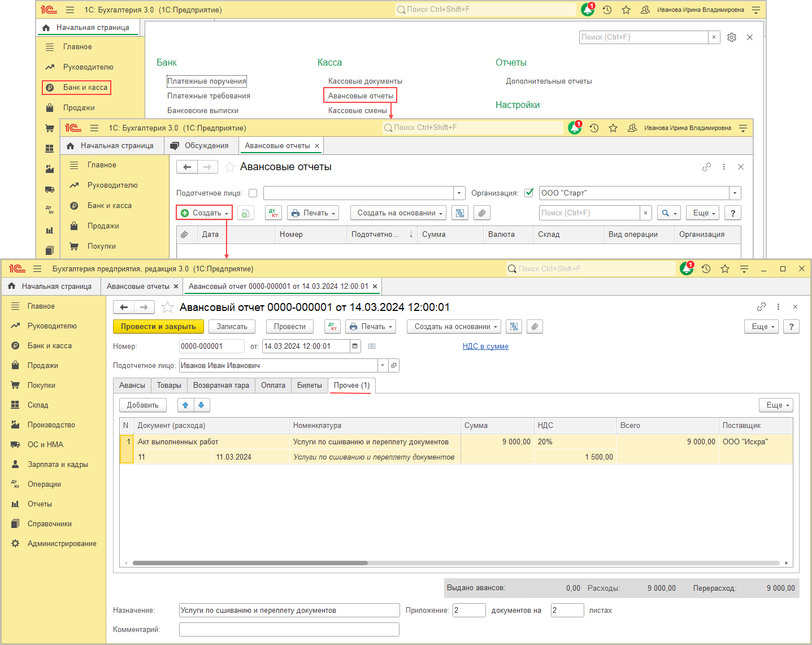Click the settings gear in the top background window
Screen dimensions: 812x645
coord(732,37)
